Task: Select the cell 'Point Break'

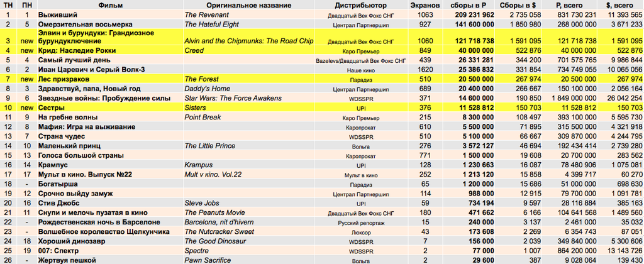Action: [203, 118]
